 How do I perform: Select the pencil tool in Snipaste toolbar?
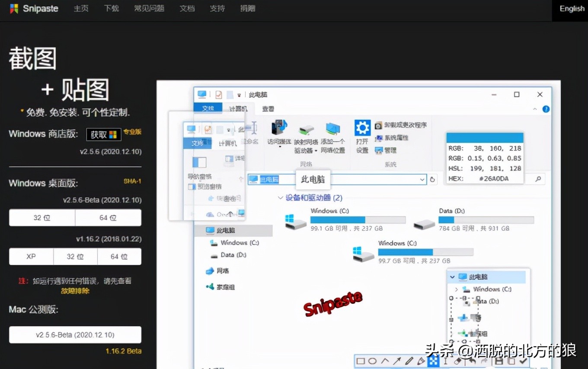tap(409, 361)
